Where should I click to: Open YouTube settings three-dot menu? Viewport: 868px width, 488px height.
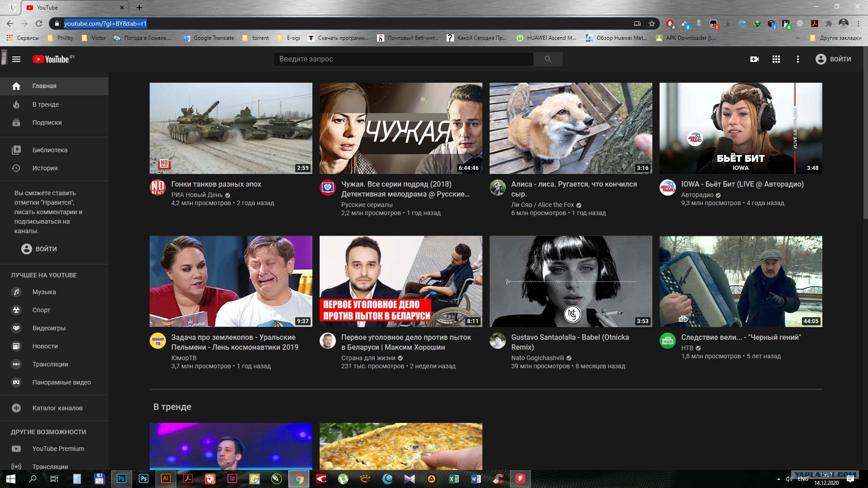point(798,59)
